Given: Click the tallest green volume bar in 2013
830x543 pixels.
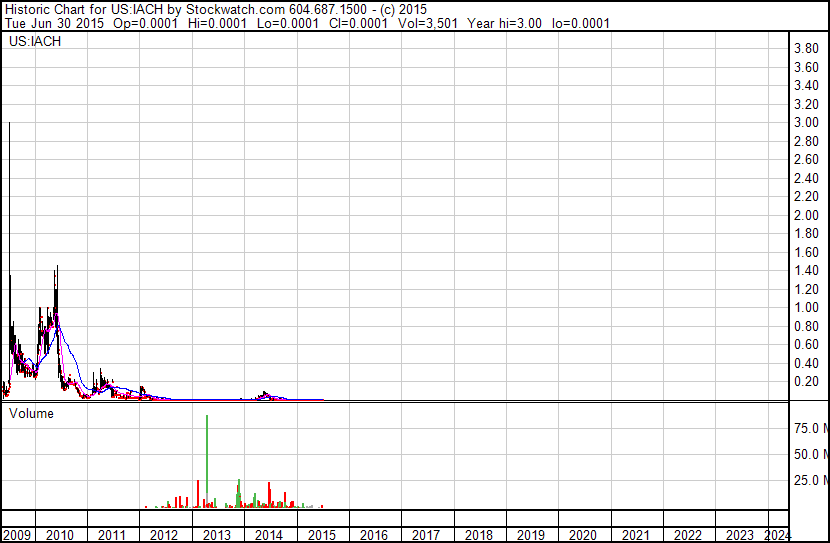Looking at the screenshot, I should [x=207, y=461].
